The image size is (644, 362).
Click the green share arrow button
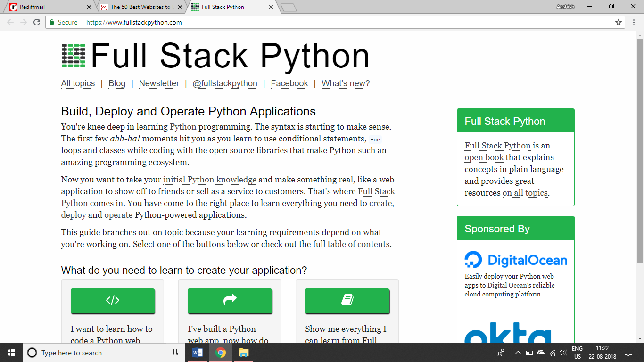(230, 301)
